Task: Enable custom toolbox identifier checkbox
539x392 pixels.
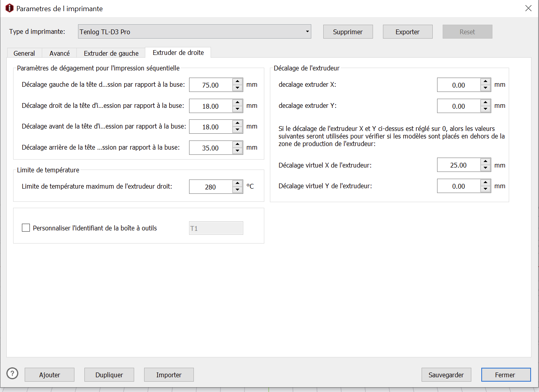Action: pos(26,228)
